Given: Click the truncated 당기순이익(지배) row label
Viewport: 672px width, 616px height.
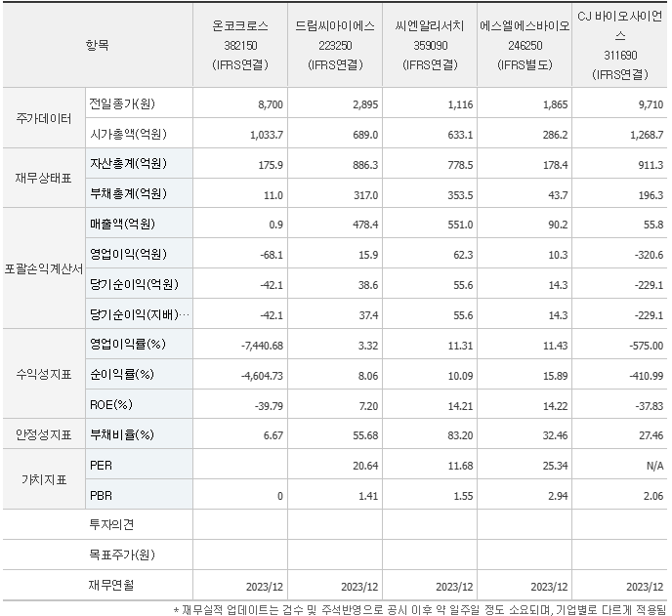Looking at the screenshot, I should [x=140, y=315].
